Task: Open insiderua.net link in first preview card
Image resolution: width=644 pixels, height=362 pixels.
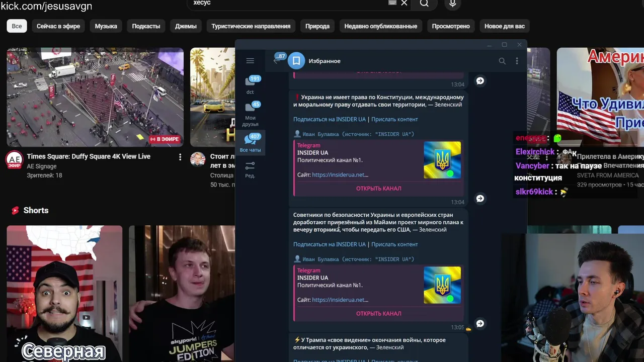Action: pos(340,175)
